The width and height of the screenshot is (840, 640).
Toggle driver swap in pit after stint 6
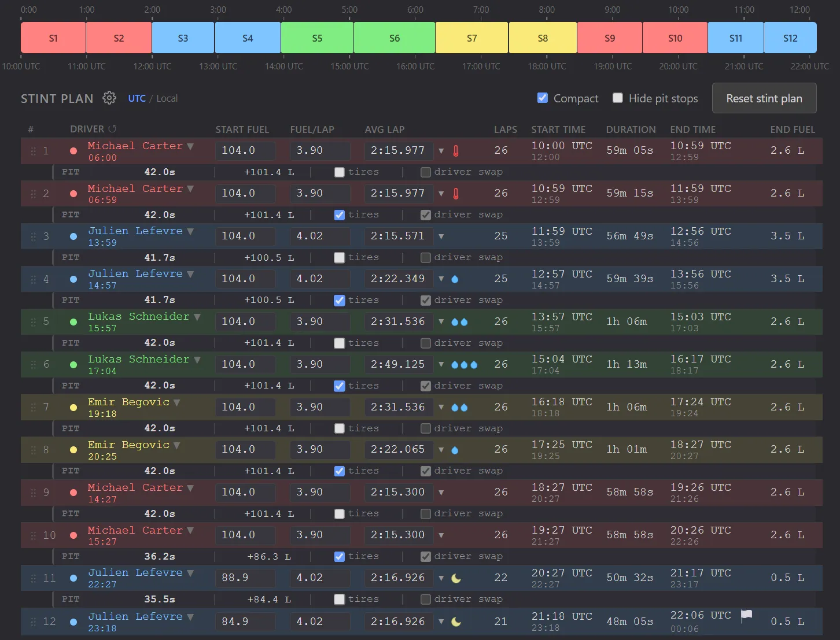click(426, 386)
